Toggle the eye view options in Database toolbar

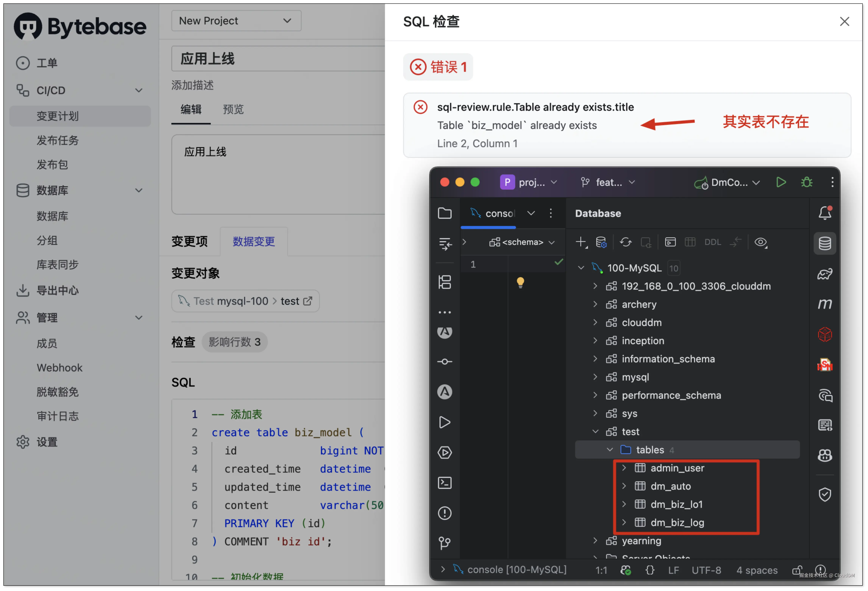(760, 242)
